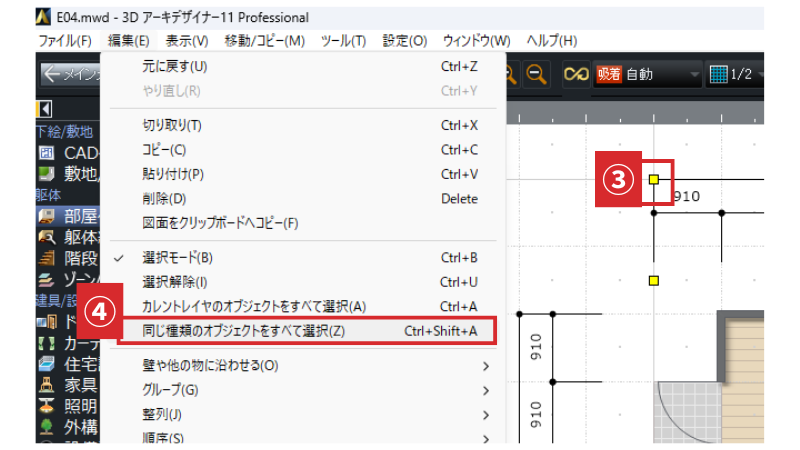
Task: Choose カレントレイヤのオブジェクトをすべて選択(A)
Action: pyautogui.click(x=303, y=307)
